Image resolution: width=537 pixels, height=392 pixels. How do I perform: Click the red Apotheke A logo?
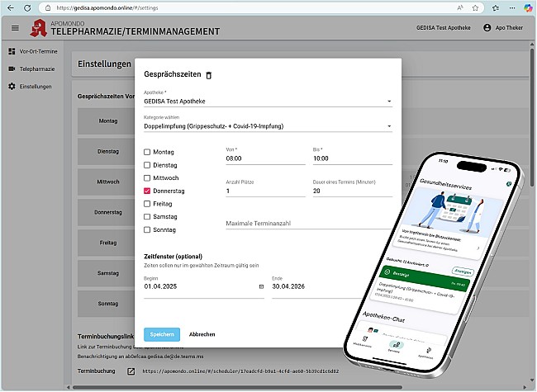click(x=39, y=28)
